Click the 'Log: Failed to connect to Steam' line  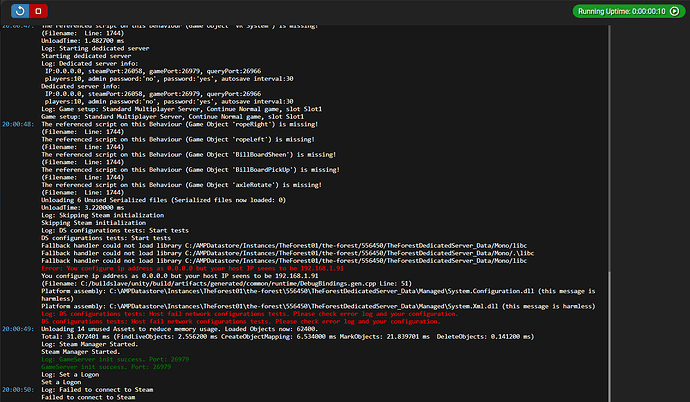click(x=97, y=390)
